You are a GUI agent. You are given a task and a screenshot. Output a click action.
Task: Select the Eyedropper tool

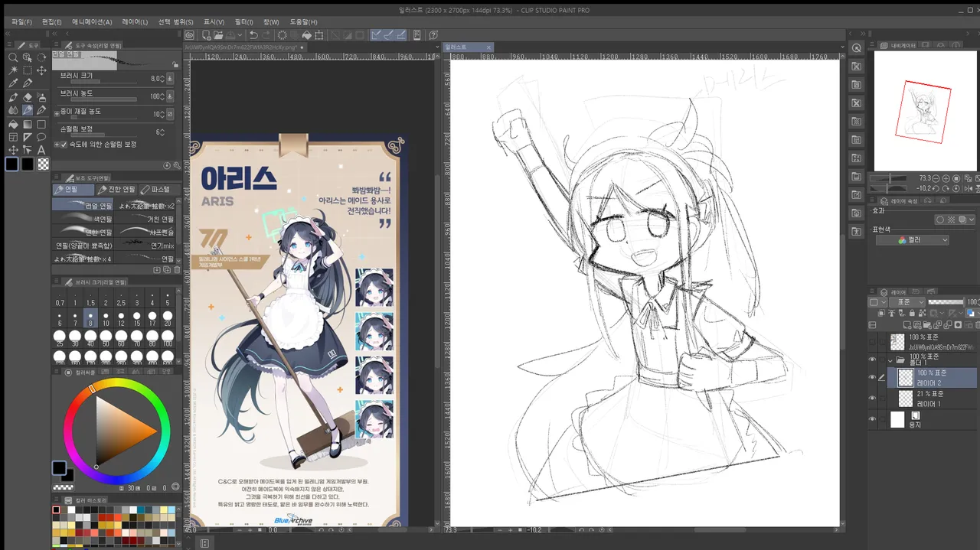pos(13,83)
